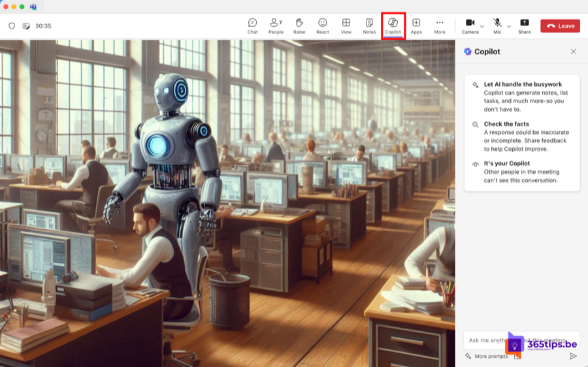Click inside the Ask me anything input

[521, 340]
